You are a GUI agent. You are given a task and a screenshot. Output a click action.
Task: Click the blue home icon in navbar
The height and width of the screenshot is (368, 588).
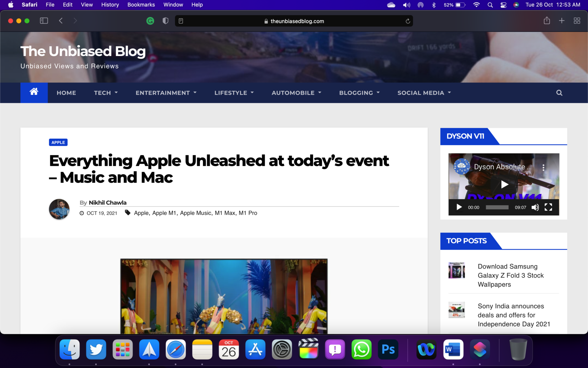point(34,93)
